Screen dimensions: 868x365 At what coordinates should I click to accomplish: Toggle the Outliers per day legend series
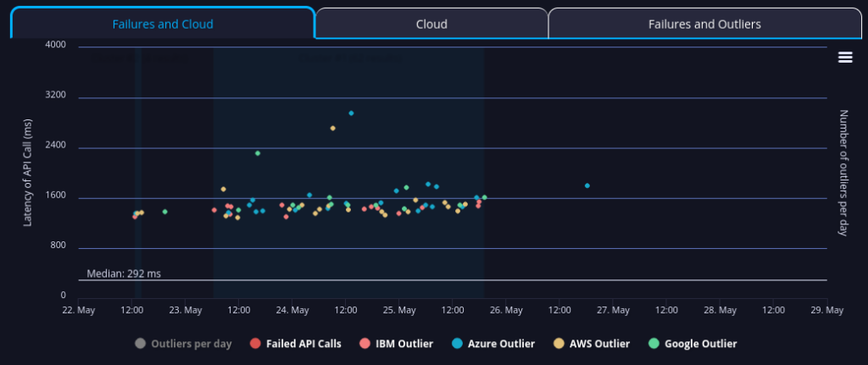click(x=183, y=344)
